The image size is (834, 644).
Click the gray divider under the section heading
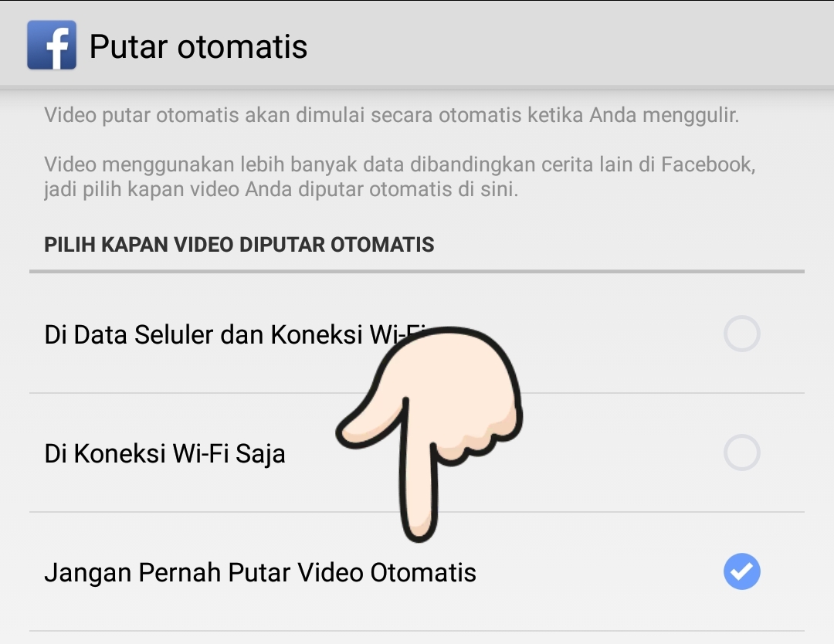click(417, 271)
